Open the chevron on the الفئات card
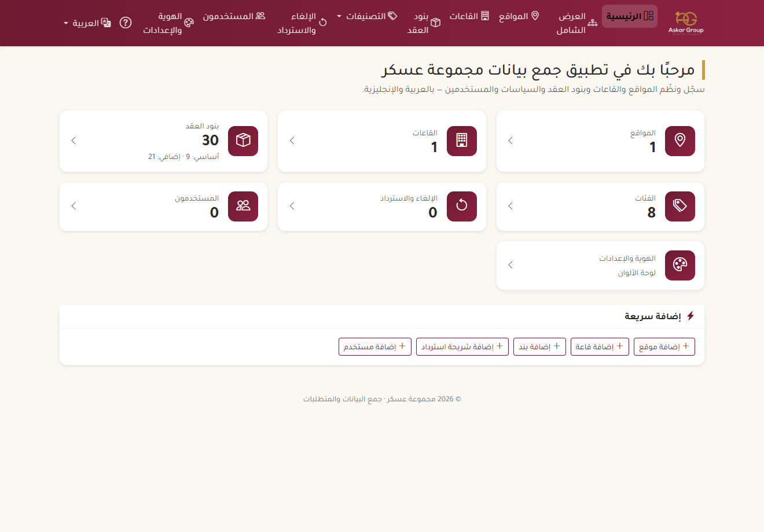This screenshot has width=764, height=532. [510, 206]
